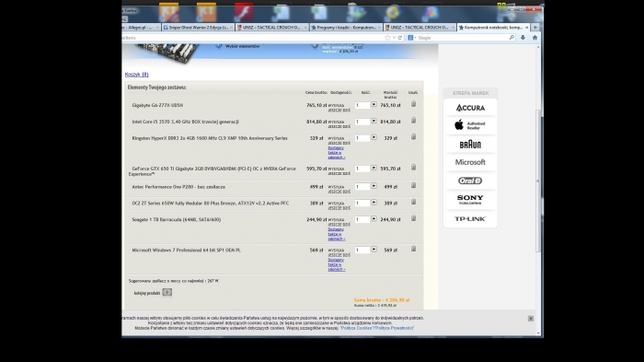The width and height of the screenshot is (644, 362).
Task: Focus the quantity field for Windows 7 Professional
Action: point(362,251)
